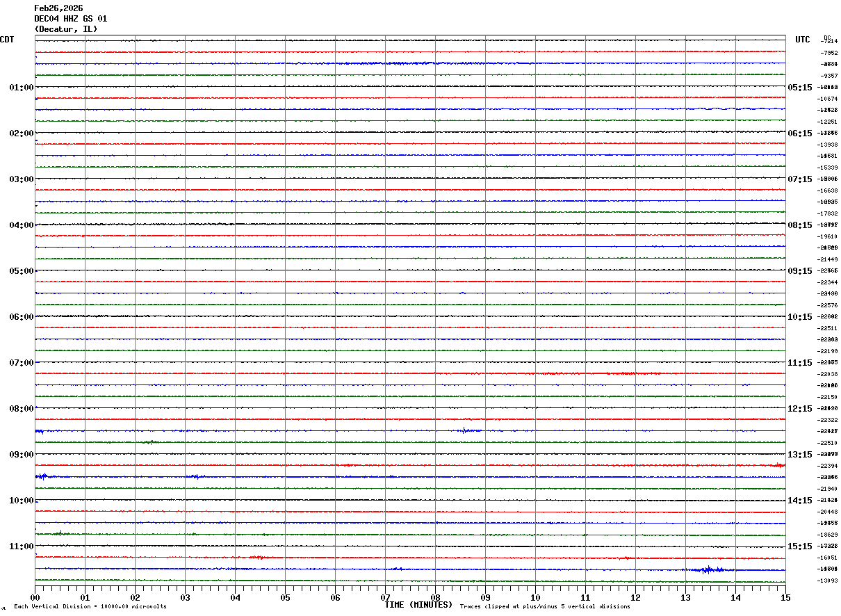Image resolution: width=841 pixels, height=616 pixels.
Task: Click the date text Feb26,2026
Action: [58, 8]
